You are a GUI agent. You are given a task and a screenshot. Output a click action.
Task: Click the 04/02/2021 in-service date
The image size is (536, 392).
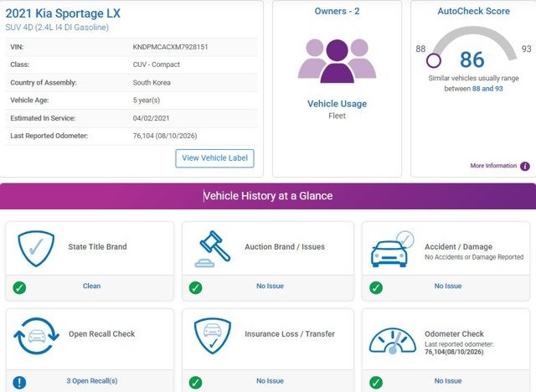coord(151,118)
